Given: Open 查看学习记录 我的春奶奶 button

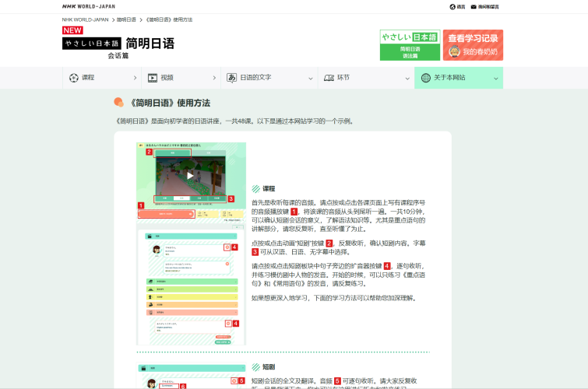Looking at the screenshot, I should click(x=473, y=45).
